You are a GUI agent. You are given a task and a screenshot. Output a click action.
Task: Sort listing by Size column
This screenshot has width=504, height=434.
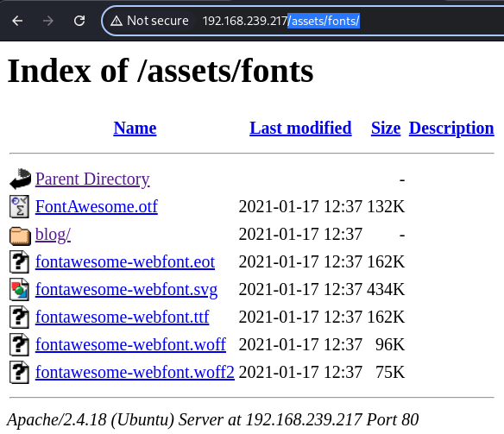(386, 128)
